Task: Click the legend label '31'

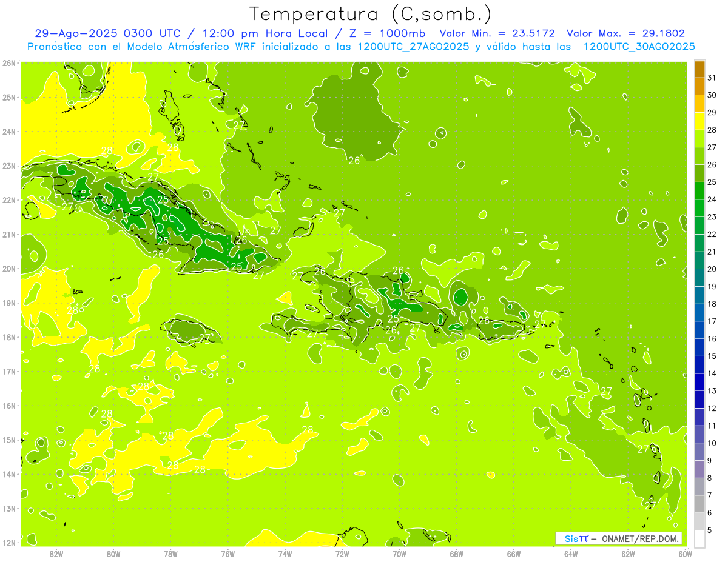Action: (712, 78)
